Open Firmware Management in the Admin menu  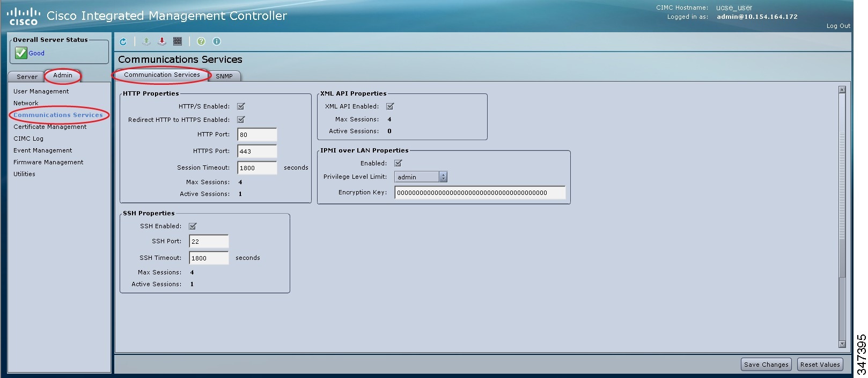pyautogui.click(x=48, y=162)
